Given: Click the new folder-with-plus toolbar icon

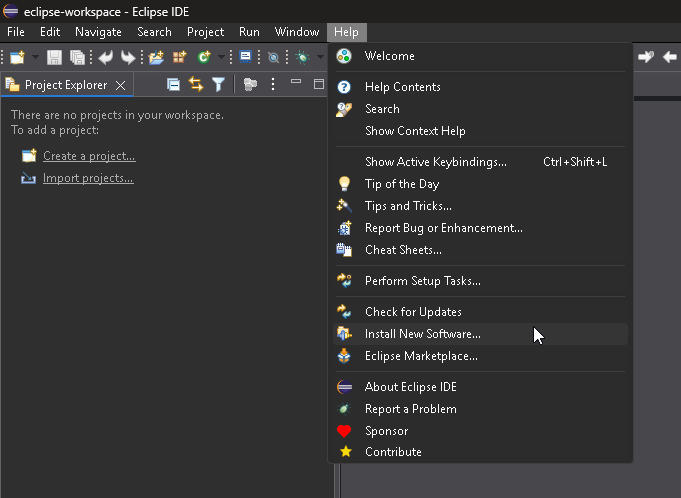Looking at the screenshot, I should click(x=156, y=57).
